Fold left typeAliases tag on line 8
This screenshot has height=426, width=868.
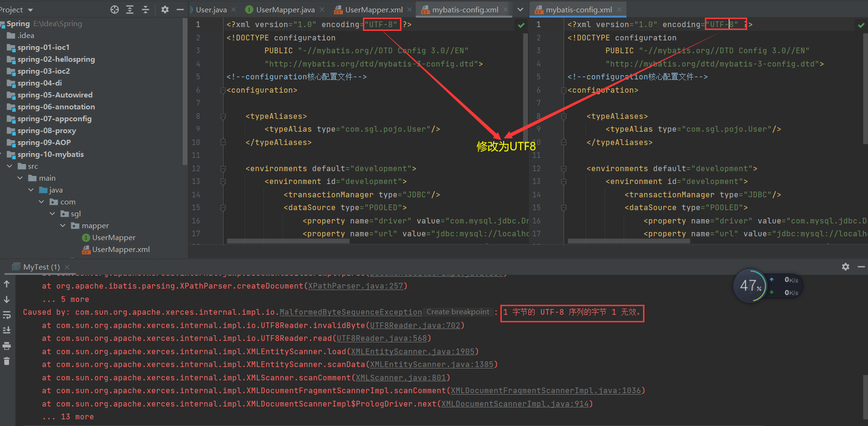pos(223,116)
